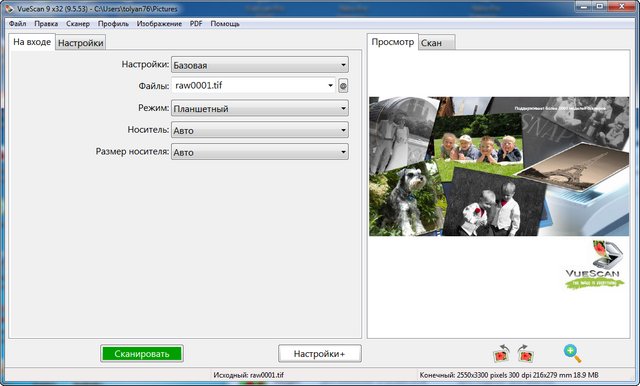Click the Режим label
The height and width of the screenshot is (386, 640).
tap(153, 108)
